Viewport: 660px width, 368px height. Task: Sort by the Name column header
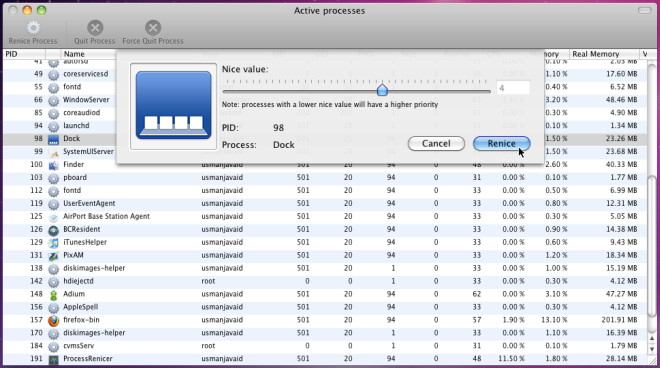(89, 54)
